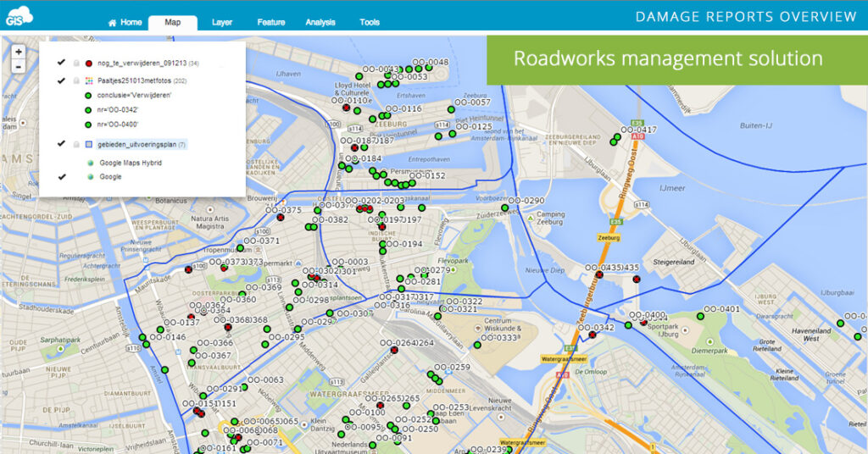Click lock icon of nog_te_verwijderen_091213 layer
Image resolution: width=868 pixels, height=454 pixels.
(x=76, y=63)
